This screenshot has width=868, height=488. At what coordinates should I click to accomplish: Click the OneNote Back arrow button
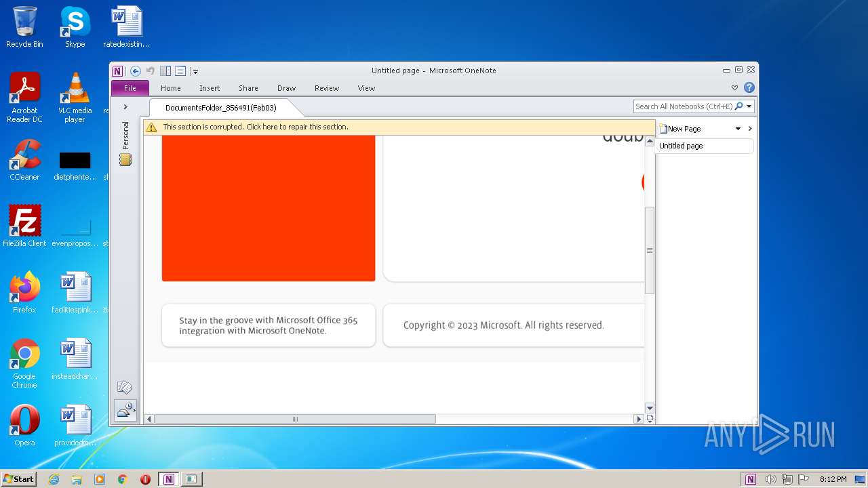(x=135, y=71)
